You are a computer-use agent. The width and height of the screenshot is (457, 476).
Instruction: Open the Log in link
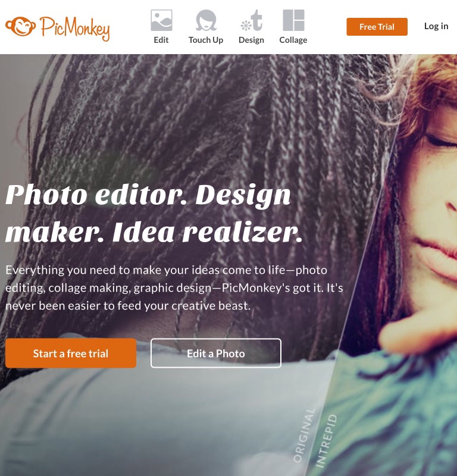pyautogui.click(x=436, y=26)
